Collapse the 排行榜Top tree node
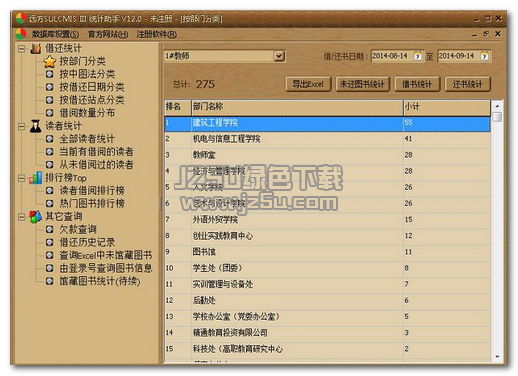 pos(22,178)
